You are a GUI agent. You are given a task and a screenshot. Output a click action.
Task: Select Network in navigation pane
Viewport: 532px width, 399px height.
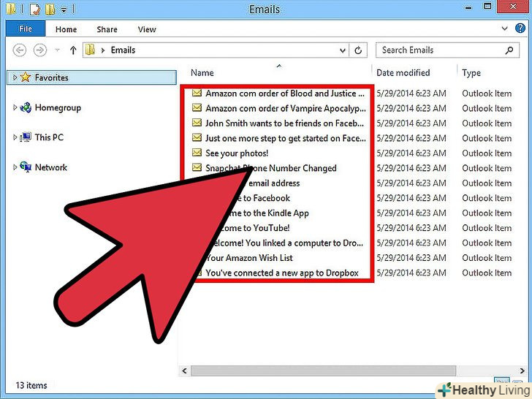click(x=51, y=167)
